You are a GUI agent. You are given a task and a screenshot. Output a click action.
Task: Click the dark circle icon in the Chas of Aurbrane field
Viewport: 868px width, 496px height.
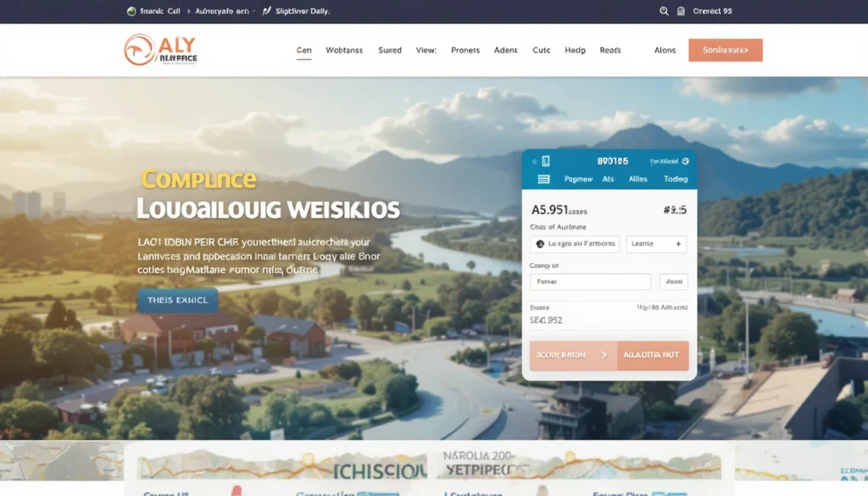(x=540, y=244)
